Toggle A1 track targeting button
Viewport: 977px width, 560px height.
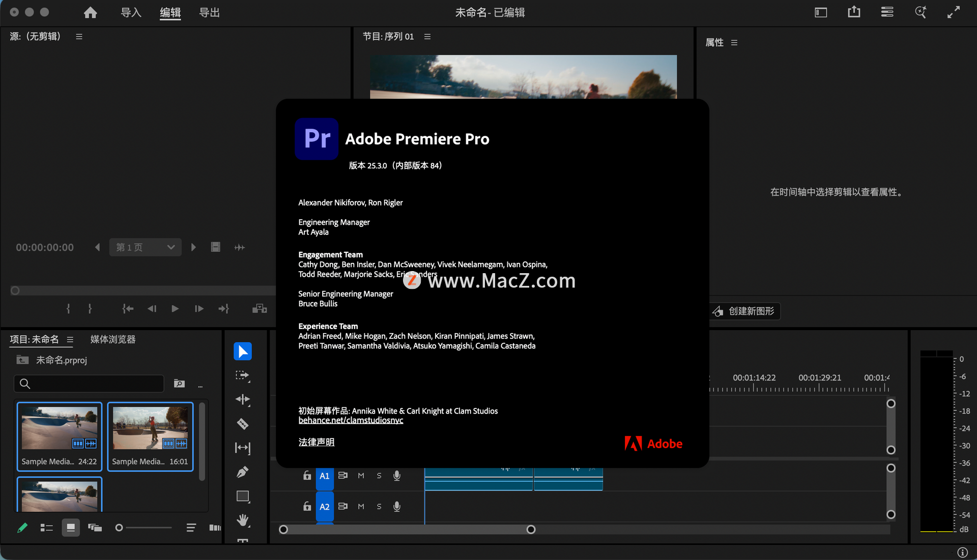325,476
